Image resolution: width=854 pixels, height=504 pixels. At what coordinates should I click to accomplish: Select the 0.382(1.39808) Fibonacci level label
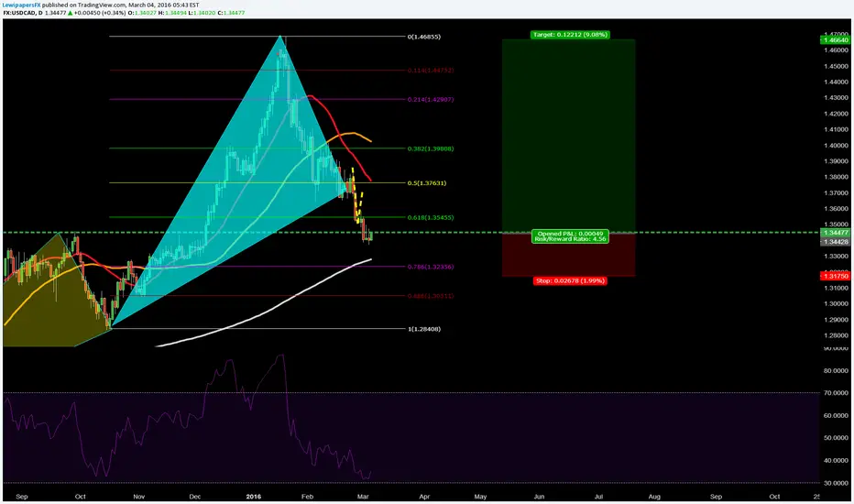coord(431,148)
